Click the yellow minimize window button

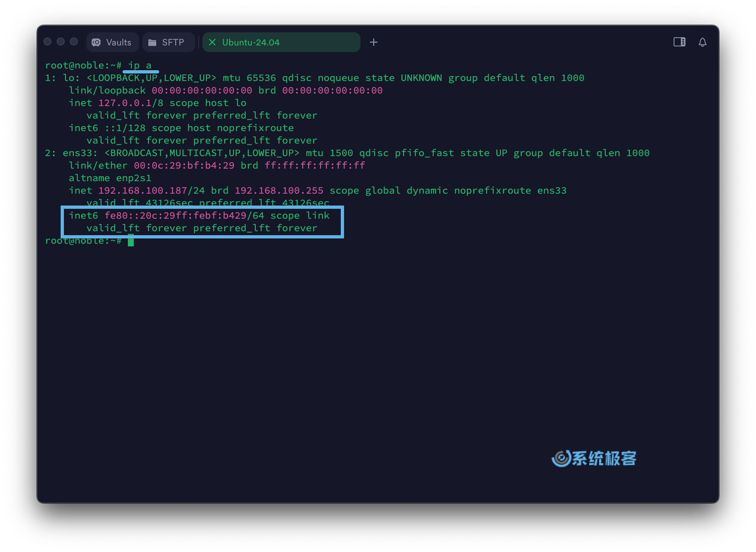pyautogui.click(x=61, y=41)
